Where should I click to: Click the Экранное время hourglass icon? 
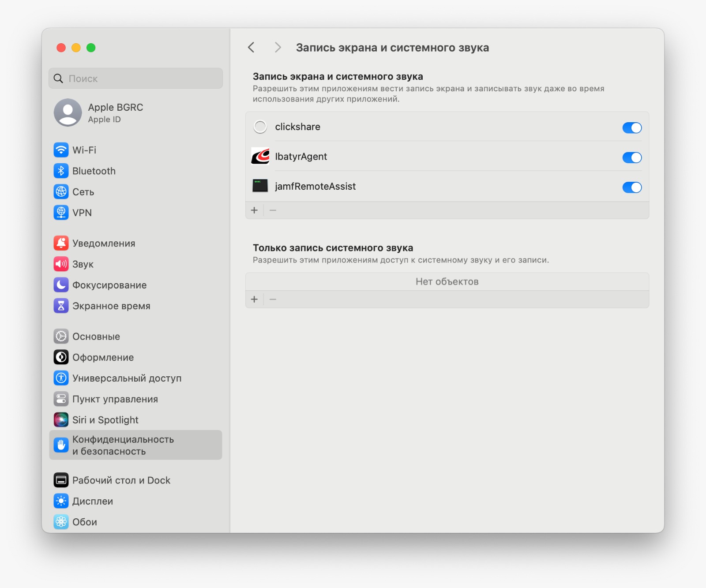(61, 306)
